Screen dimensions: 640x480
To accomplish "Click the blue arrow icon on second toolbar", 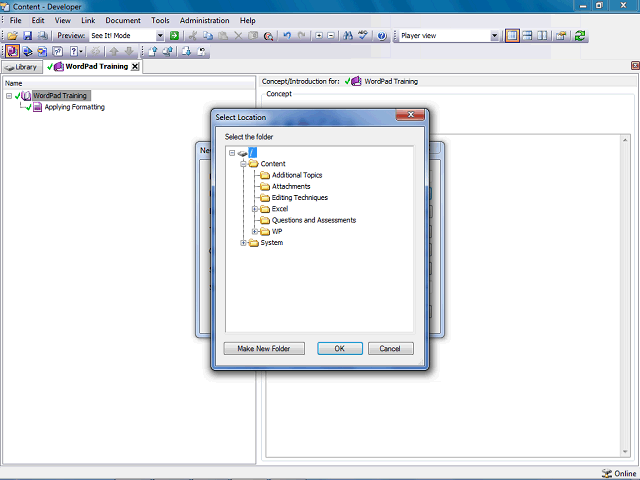I will pyautogui.click(x=27, y=51).
